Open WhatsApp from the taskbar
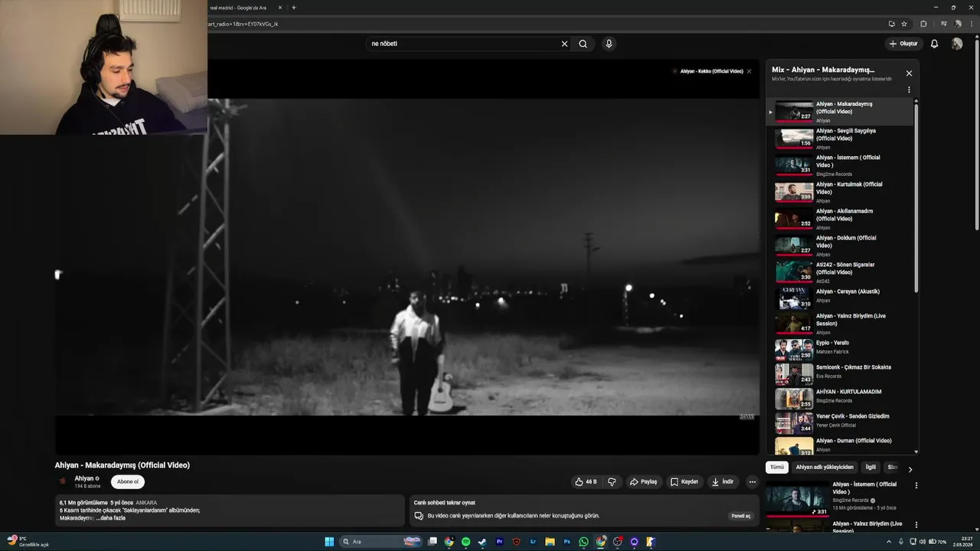 (584, 542)
